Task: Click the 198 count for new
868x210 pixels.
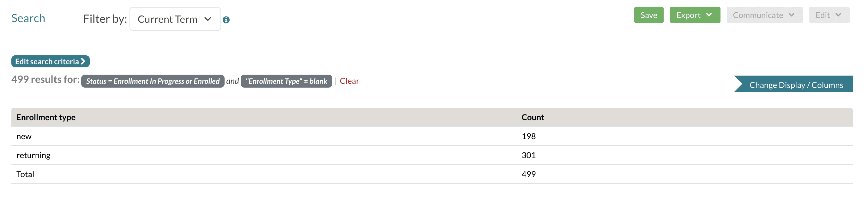Action: (x=528, y=136)
